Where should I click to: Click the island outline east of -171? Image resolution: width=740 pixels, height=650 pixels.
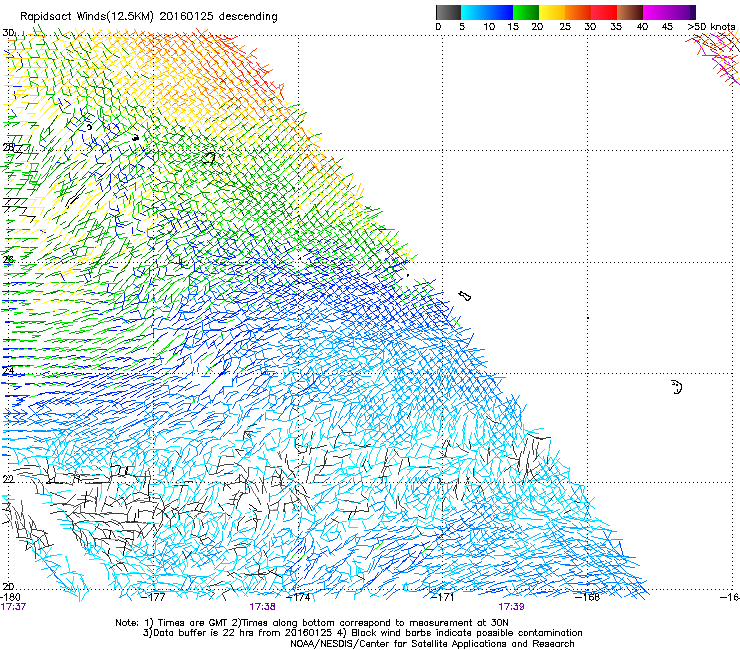(x=465, y=296)
